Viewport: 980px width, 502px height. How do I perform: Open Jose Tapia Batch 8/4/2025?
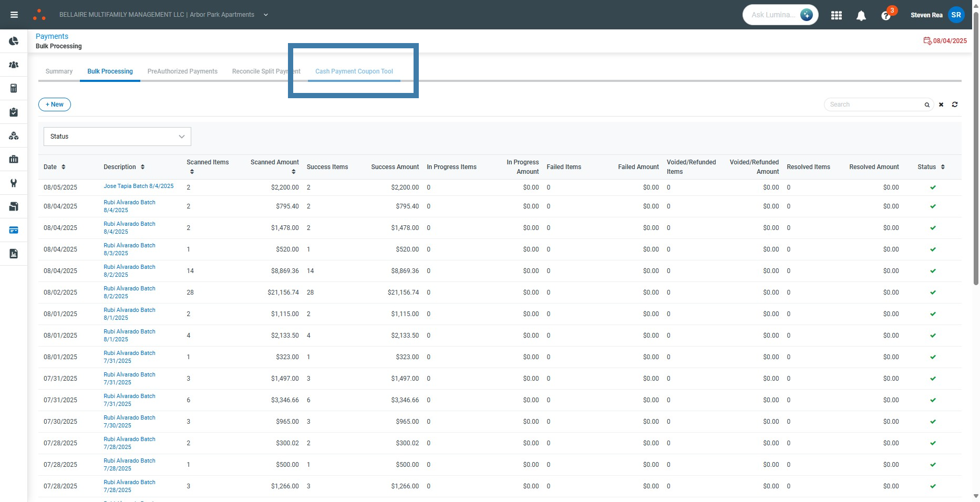pyautogui.click(x=139, y=186)
